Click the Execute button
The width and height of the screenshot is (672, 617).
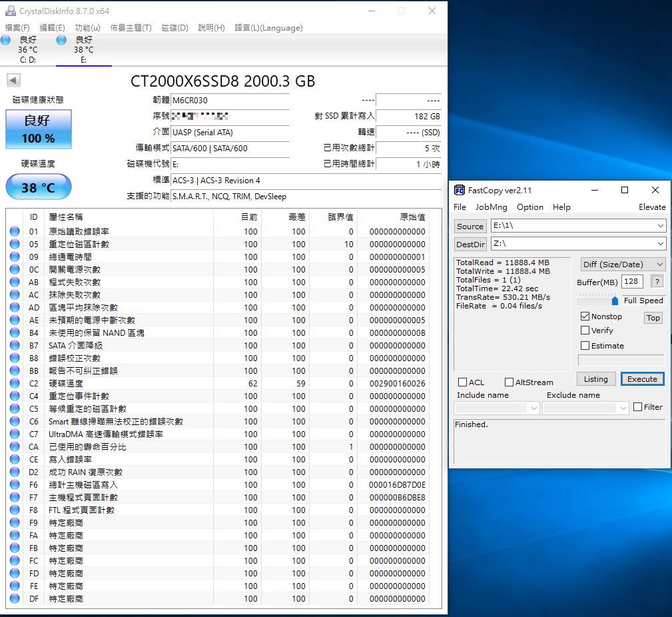pos(642,379)
